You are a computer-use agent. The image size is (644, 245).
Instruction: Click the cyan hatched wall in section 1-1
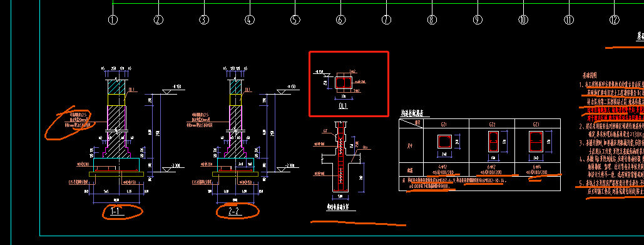pos(116,86)
